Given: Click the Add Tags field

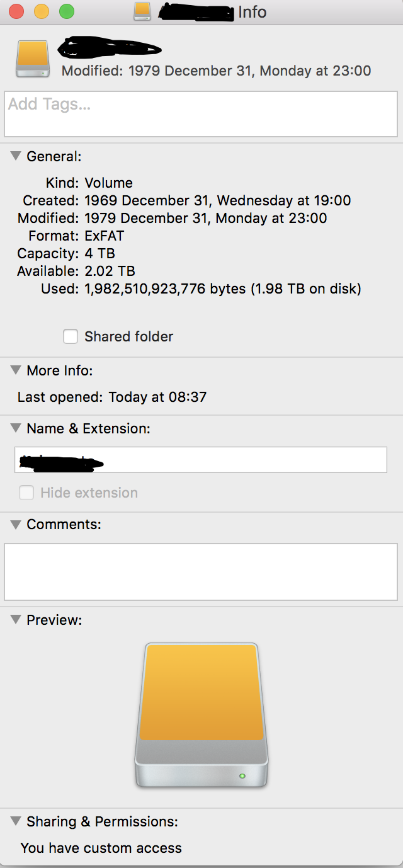Looking at the screenshot, I should tap(201, 114).
